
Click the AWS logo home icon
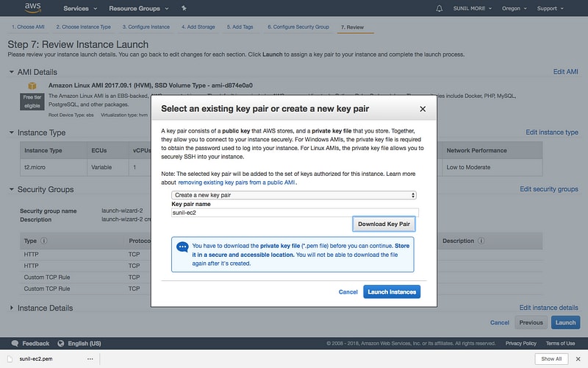(33, 7)
